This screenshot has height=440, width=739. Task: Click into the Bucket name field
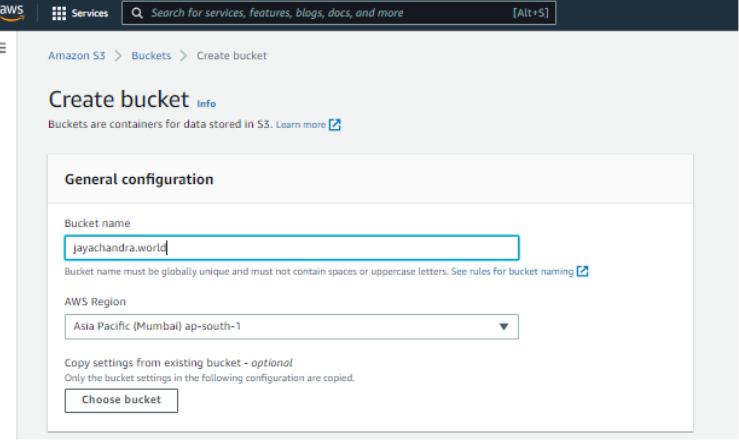click(x=291, y=248)
